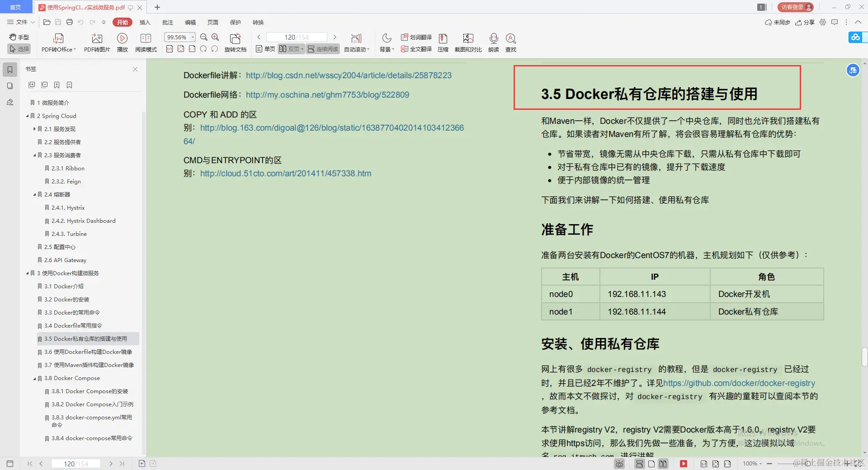Open 截图和对比 screenshot tool

(468, 43)
